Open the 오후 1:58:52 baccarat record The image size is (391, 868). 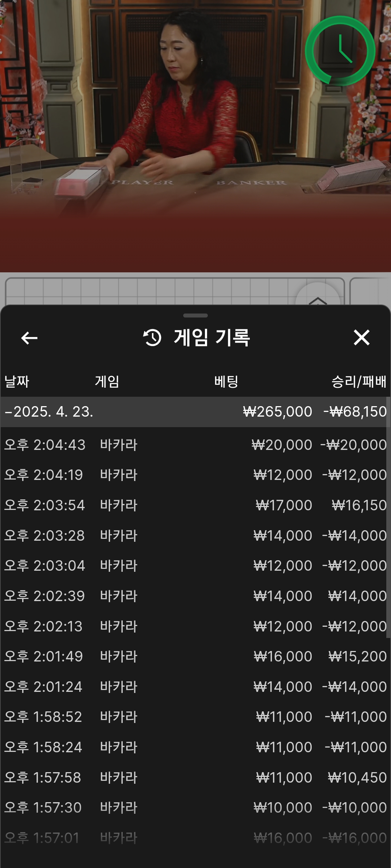click(x=195, y=717)
